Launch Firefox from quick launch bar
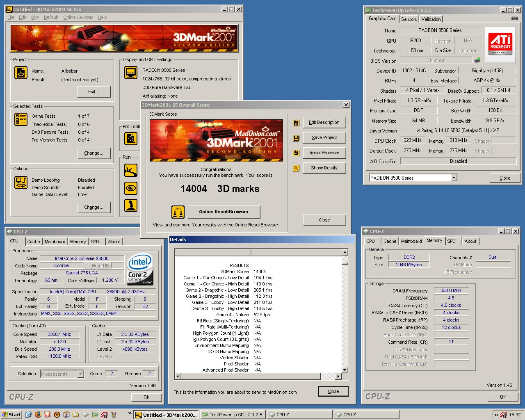 pos(38,415)
